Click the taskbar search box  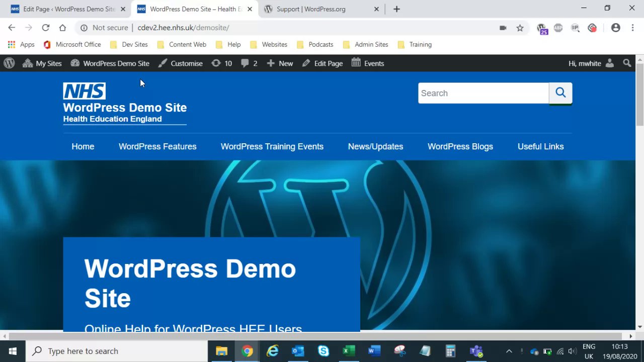116,351
